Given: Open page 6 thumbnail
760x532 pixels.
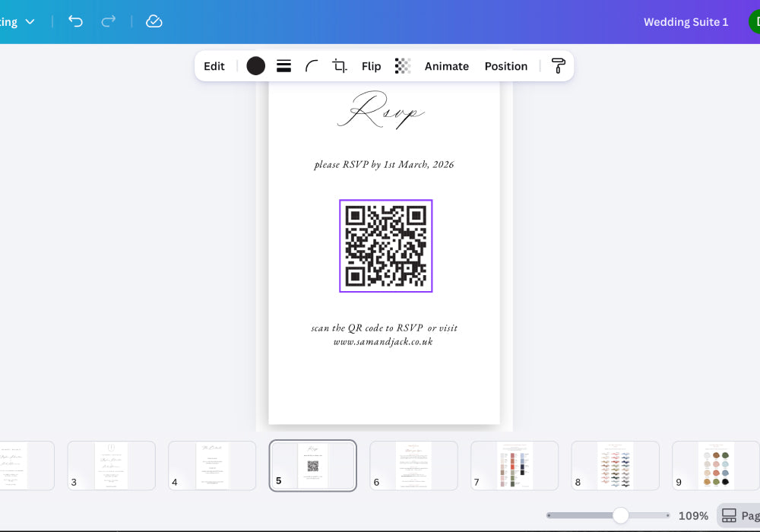Looking at the screenshot, I should click(414, 466).
